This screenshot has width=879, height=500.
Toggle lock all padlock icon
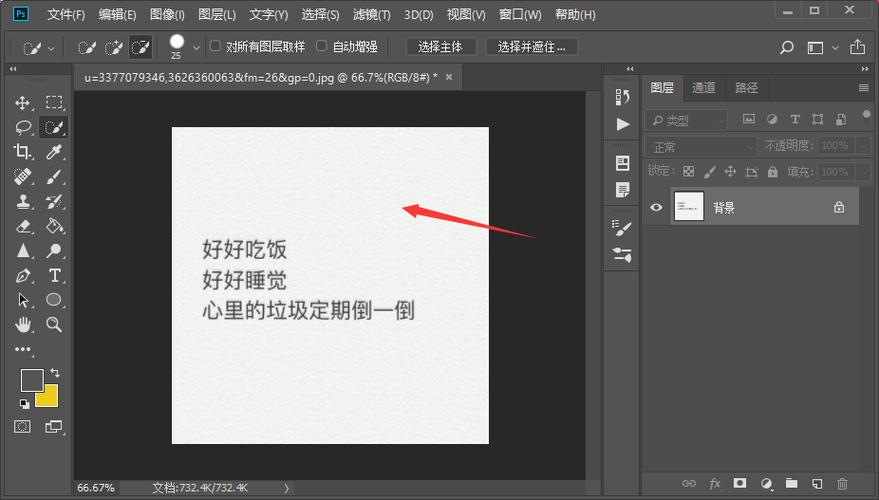point(772,172)
